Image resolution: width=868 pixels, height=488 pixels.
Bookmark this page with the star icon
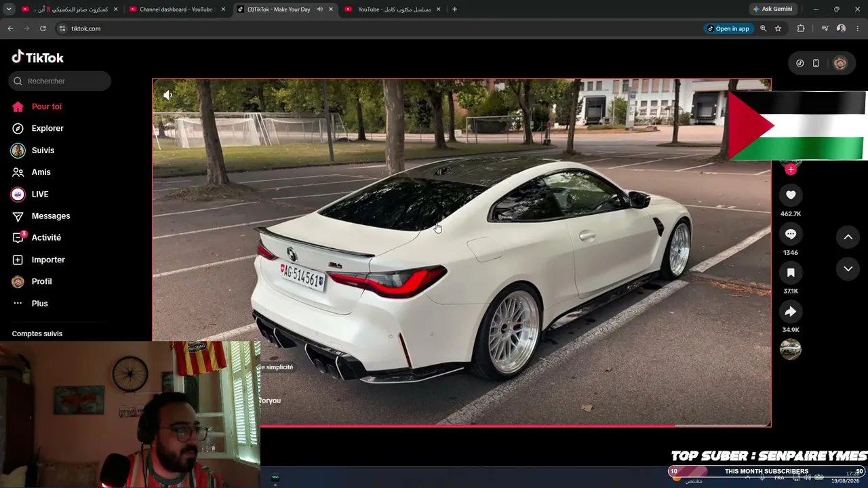(778, 28)
